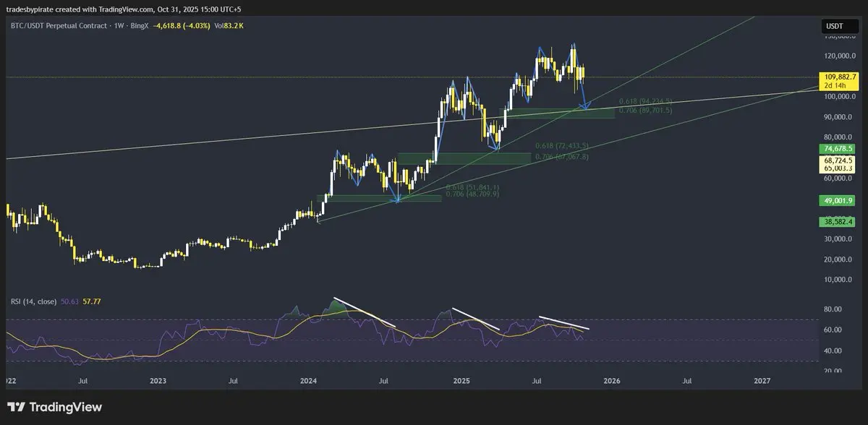The image size is (868, 425).
Task: Click the 100,000.0 price axis tick
Action: pos(839,96)
